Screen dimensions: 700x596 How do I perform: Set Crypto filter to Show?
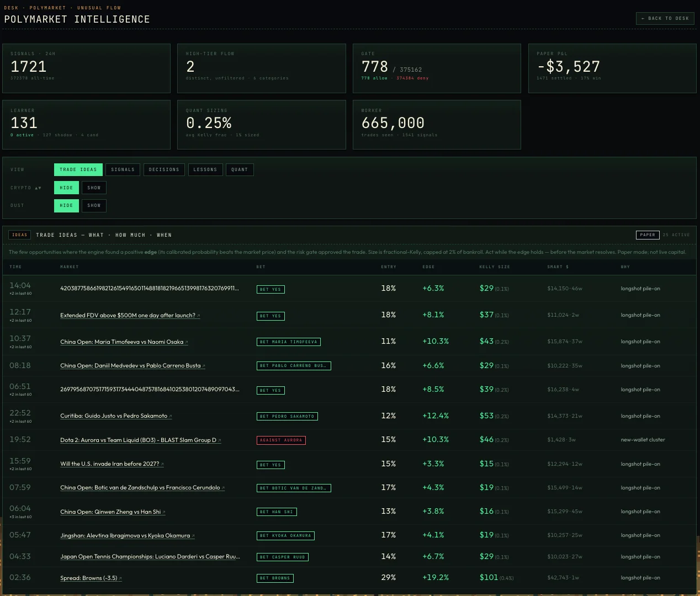click(94, 188)
